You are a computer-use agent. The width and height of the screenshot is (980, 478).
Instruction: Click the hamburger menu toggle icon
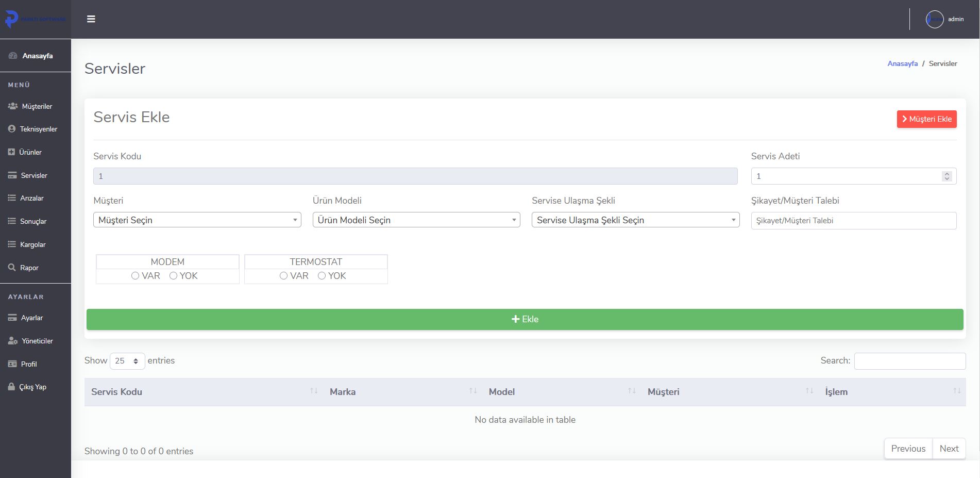(91, 19)
